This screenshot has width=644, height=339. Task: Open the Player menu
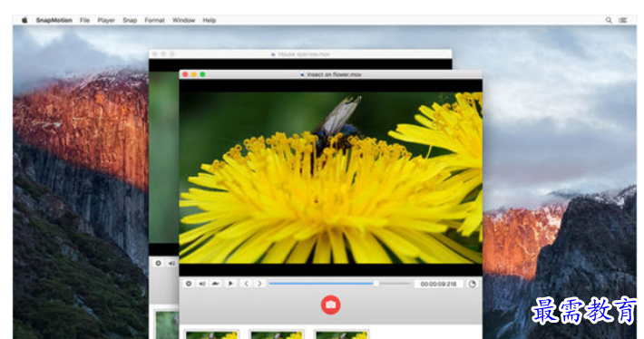click(x=106, y=20)
